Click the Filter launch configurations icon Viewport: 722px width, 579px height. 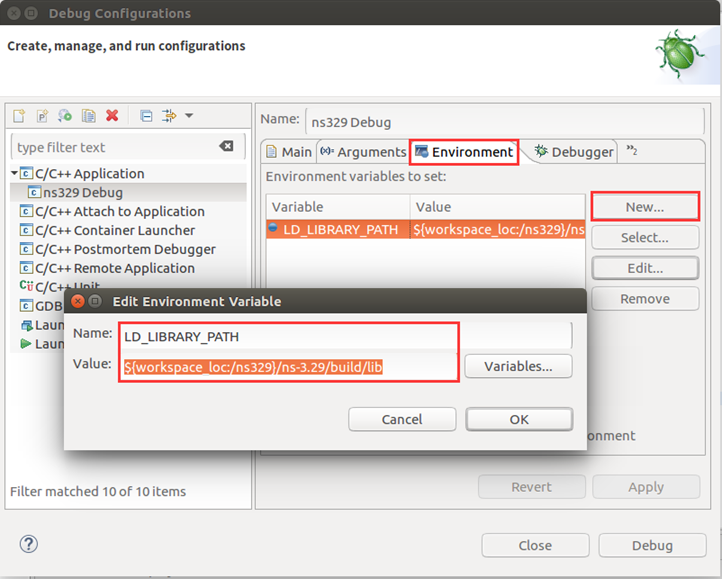(169, 116)
